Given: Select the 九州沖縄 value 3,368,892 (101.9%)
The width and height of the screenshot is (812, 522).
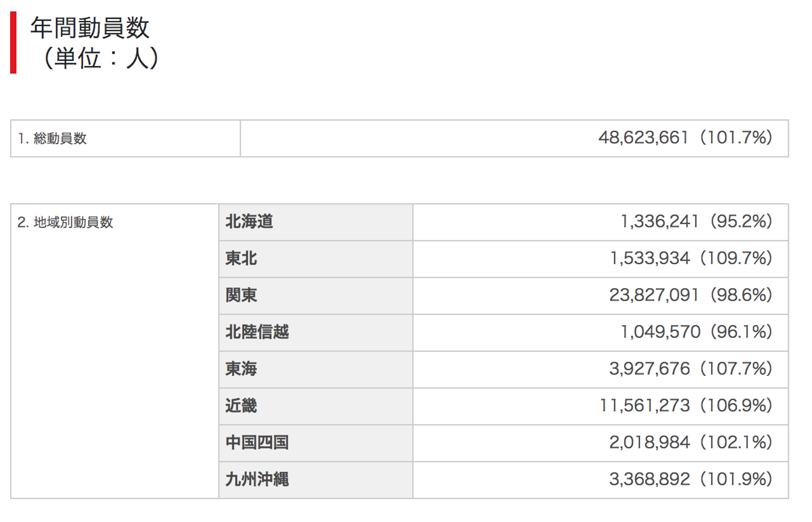Looking at the screenshot, I should click(x=690, y=479).
